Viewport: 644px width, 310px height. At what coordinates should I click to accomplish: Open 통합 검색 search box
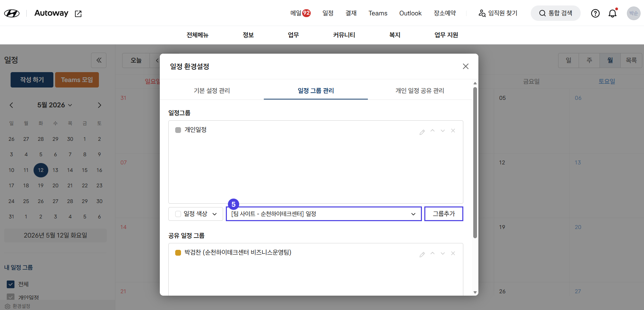coord(555,13)
